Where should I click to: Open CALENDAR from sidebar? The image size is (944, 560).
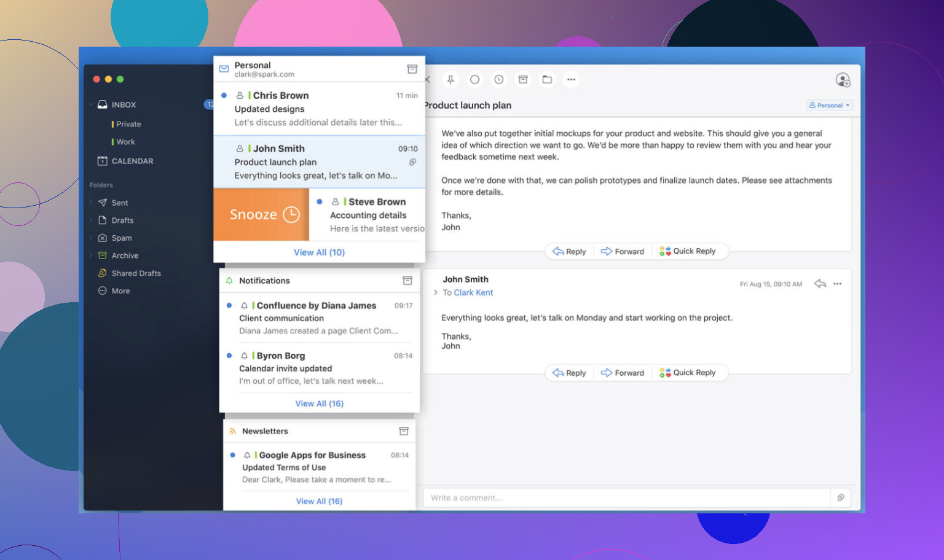point(125,161)
